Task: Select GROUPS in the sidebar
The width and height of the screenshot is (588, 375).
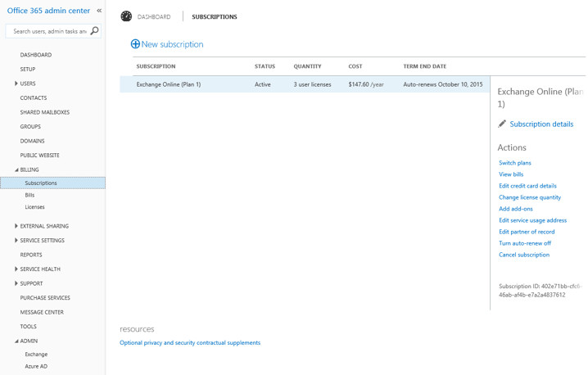Action: pos(30,126)
